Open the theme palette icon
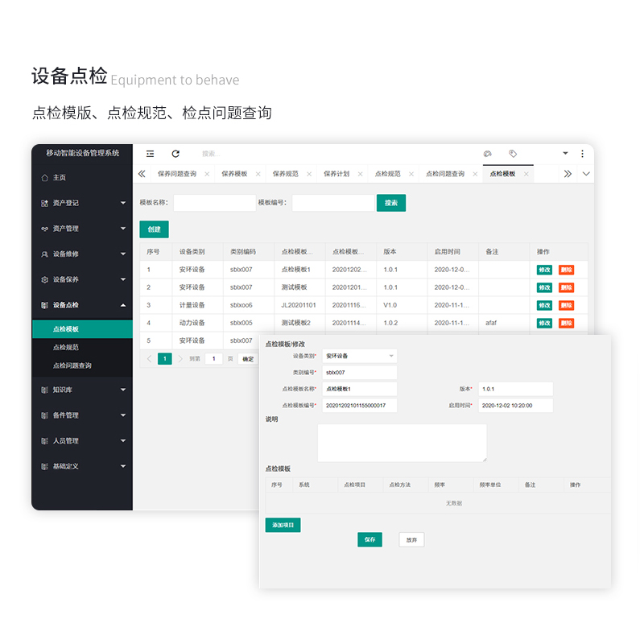 (488, 154)
